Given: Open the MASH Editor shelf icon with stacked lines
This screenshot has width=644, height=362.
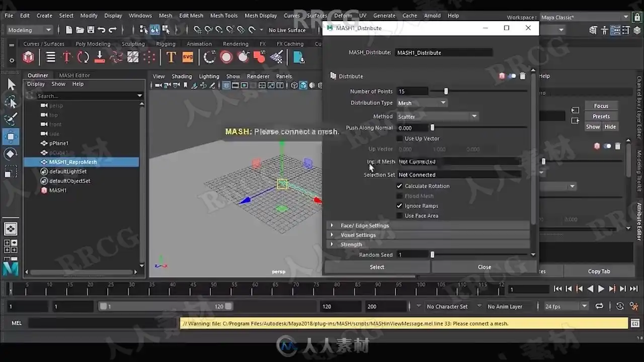Looking at the screenshot, I should [x=51, y=57].
